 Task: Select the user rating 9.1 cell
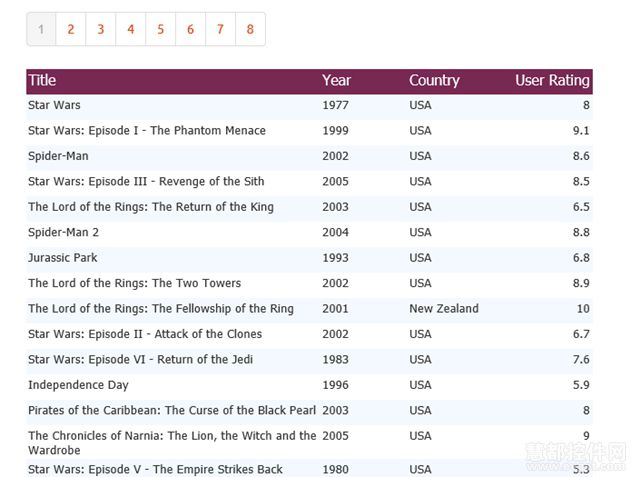click(581, 131)
